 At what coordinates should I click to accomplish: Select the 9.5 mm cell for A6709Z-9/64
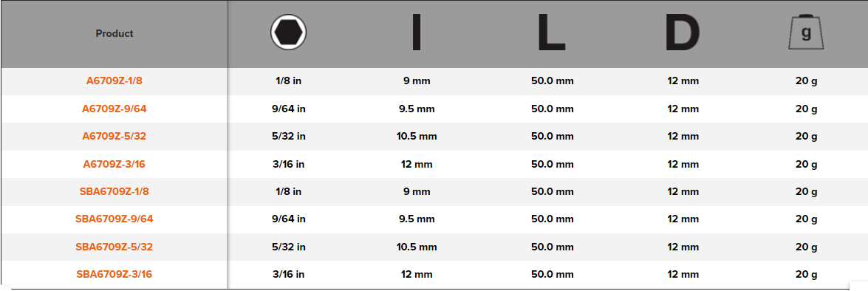point(417,109)
